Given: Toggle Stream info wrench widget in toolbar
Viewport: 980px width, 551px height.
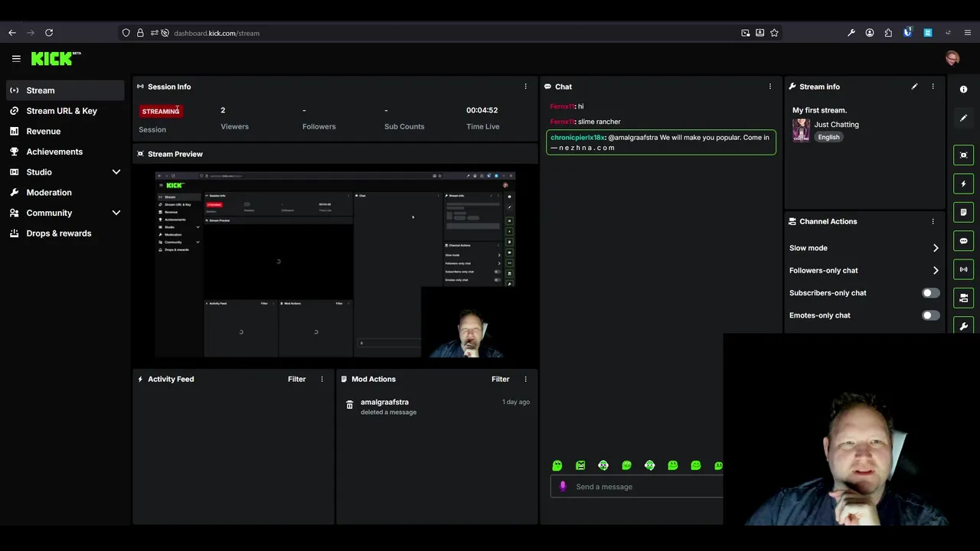Looking at the screenshot, I should pos(963,326).
